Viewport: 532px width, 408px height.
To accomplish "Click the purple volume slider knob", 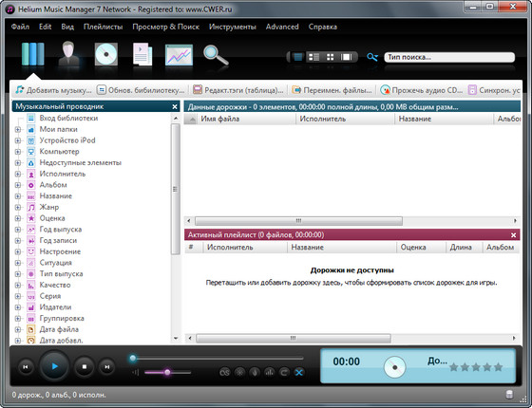I will [167, 372].
